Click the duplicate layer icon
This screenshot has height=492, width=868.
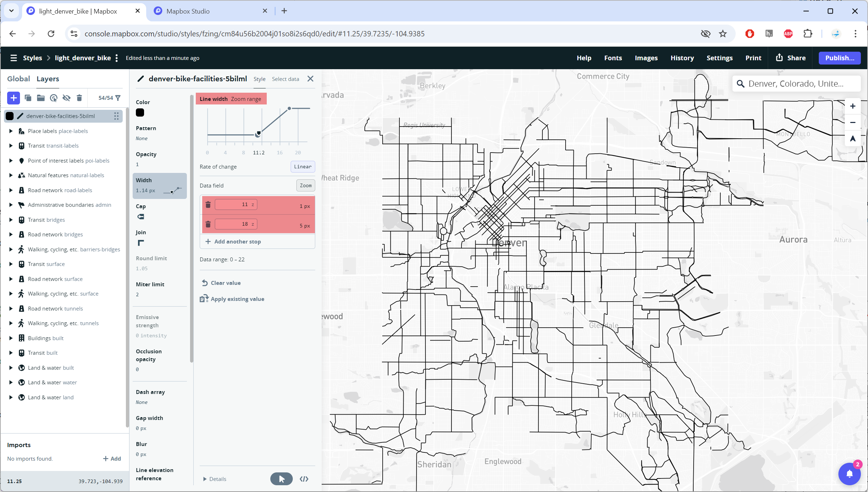coord(28,98)
